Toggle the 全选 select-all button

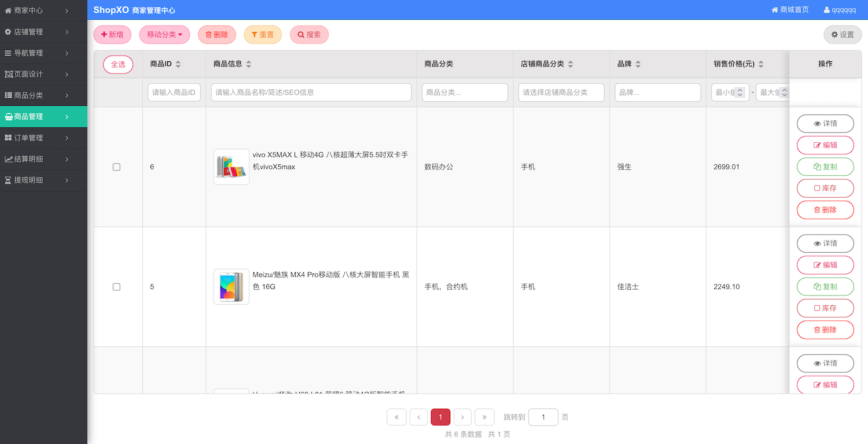pos(118,64)
